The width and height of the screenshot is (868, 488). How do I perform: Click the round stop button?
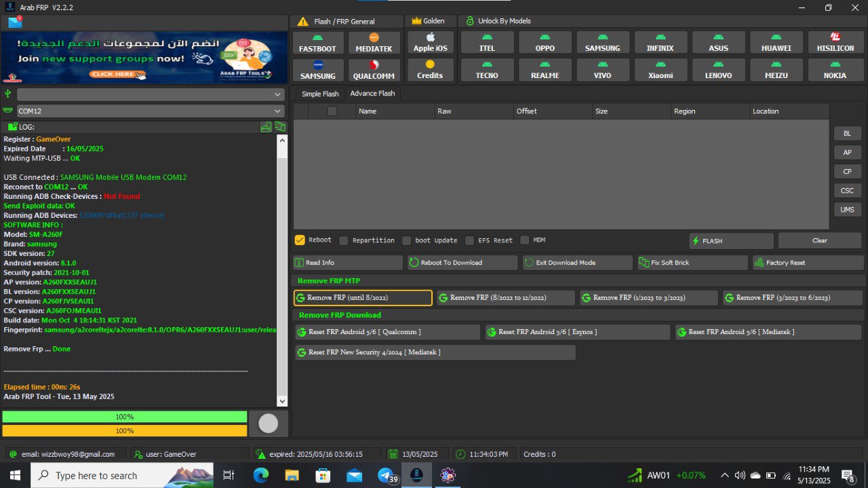[269, 424]
